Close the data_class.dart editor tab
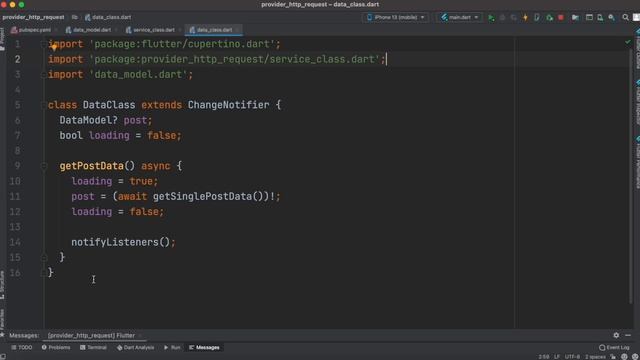The width and height of the screenshot is (640, 360). coord(238,30)
